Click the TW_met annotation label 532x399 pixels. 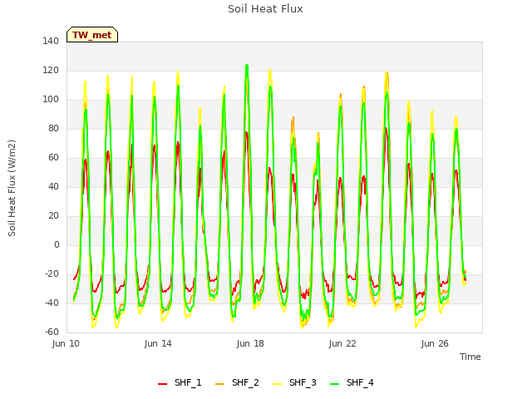coord(92,35)
